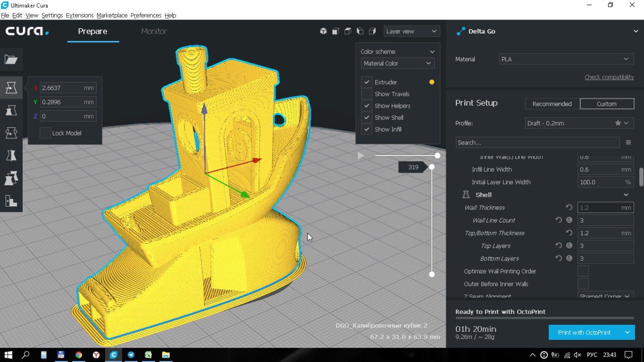The width and height of the screenshot is (644, 362).
Task: Switch to top camera view icon
Action: click(x=348, y=31)
